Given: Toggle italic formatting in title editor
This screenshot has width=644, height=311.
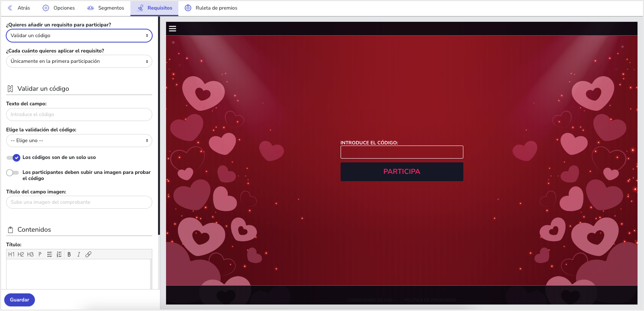Looking at the screenshot, I should [79, 254].
